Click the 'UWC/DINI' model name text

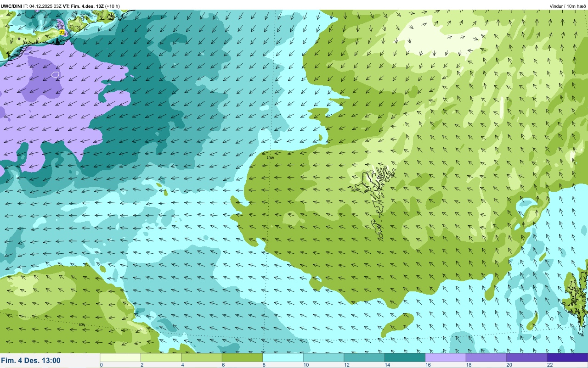(11, 6)
